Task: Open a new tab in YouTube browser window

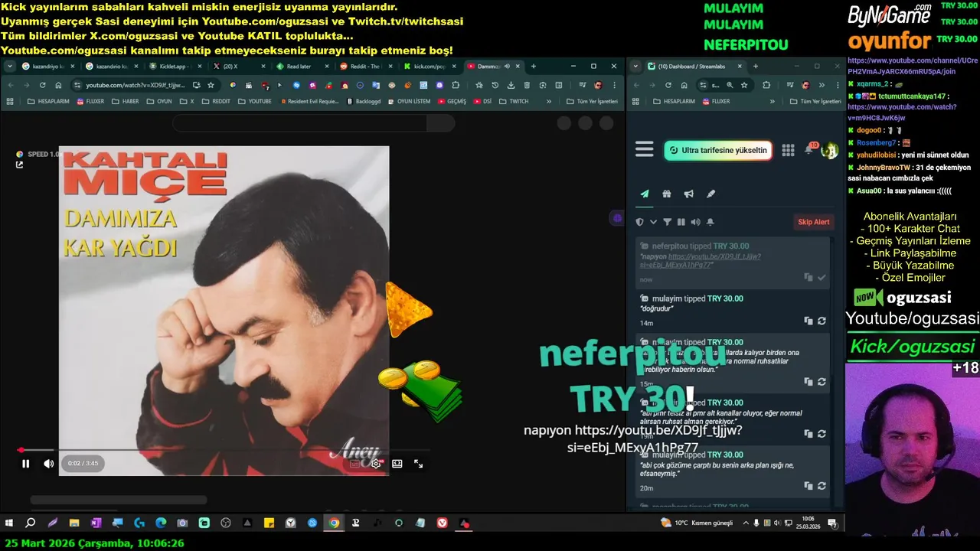Action: (x=534, y=67)
